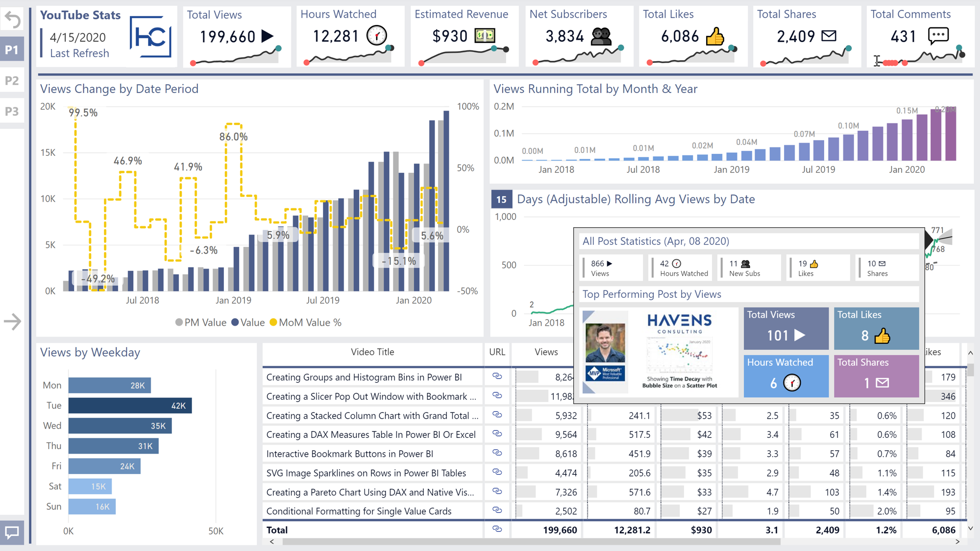This screenshot has width=980, height=551.
Task: Click the back arrow icon in the left sidebar
Action: [12, 19]
